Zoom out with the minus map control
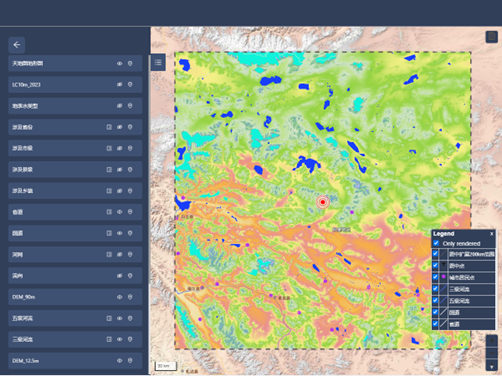The image size is (502, 376). (492, 353)
